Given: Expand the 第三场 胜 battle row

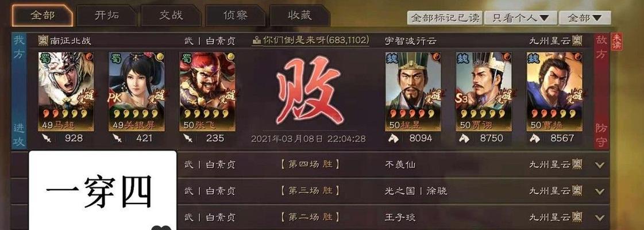Looking at the screenshot, I should (600, 191).
